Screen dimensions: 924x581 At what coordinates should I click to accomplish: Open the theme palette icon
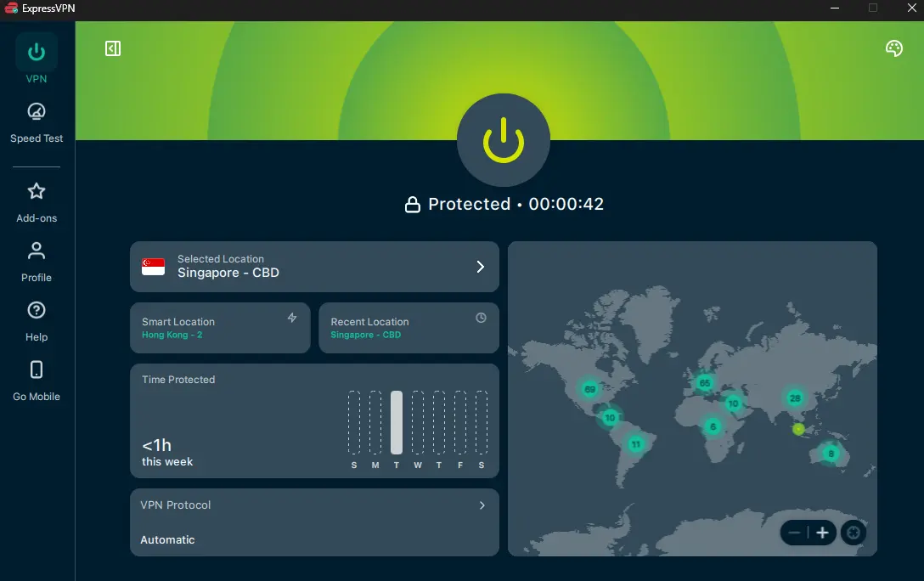(894, 48)
